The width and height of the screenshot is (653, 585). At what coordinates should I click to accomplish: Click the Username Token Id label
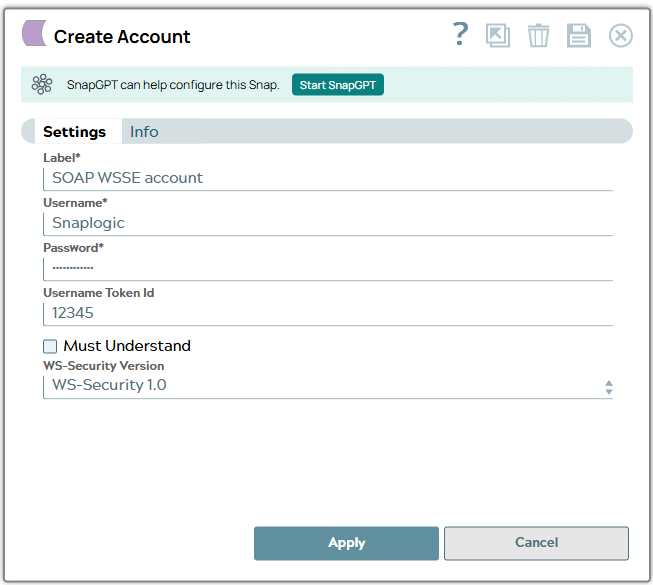(x=99, y=293)
